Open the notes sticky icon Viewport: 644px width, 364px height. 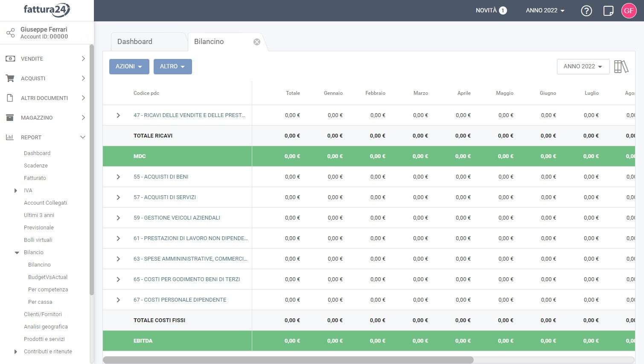coord(608,11)
